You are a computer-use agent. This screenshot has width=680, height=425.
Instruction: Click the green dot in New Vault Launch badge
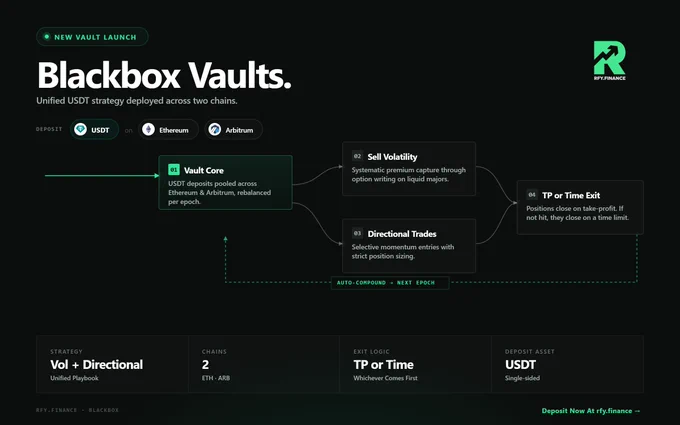pyautogui.click(x=46, y=37)
